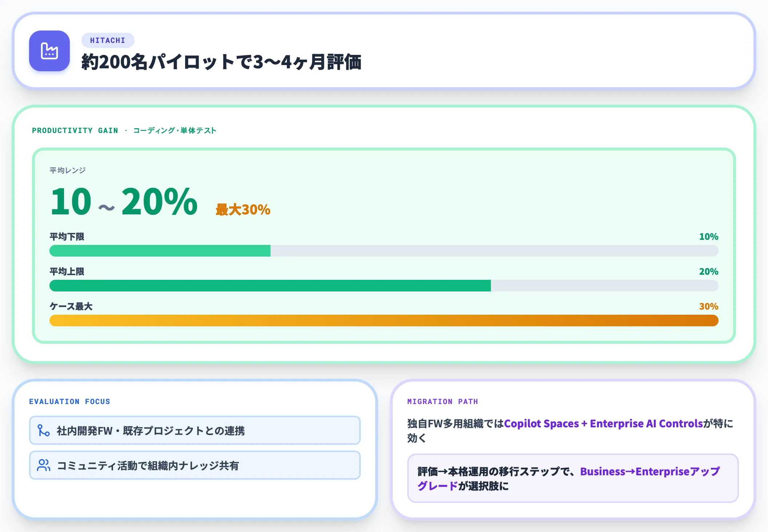Select the 社内開発FW・既存プロジェクトとの連携 item
Image resolution: width=768 pixels, height=532 pixels.
pyautogui.click(x=195, y=430)
